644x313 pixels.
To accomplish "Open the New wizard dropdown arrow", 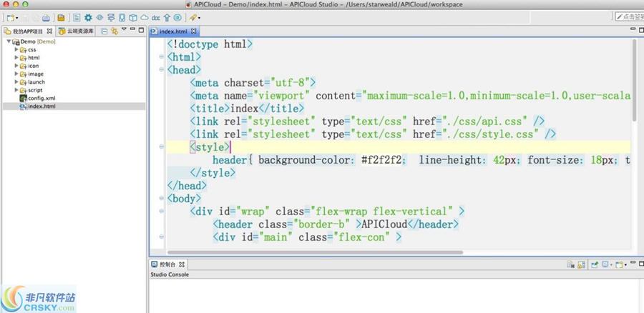I will point(17,18).
